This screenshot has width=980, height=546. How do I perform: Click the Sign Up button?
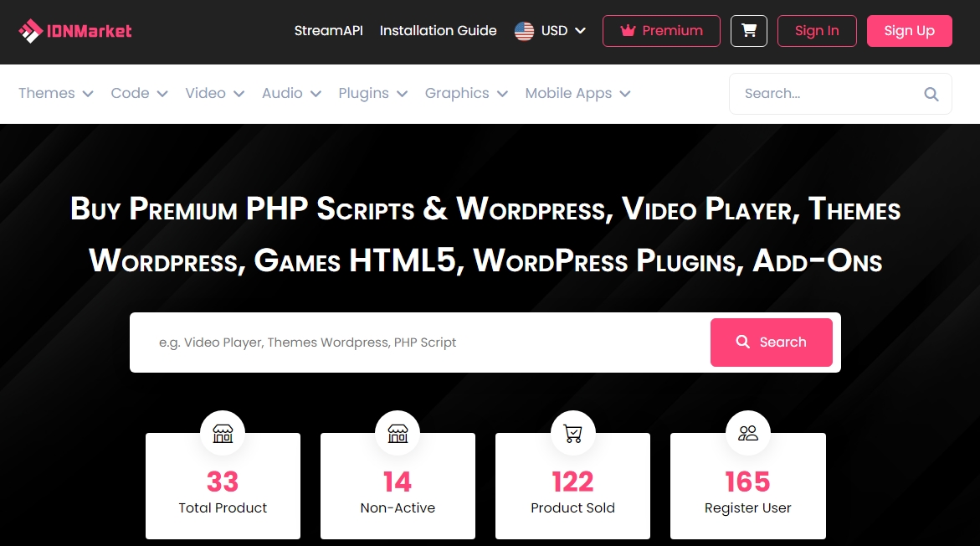coord(910,30)
